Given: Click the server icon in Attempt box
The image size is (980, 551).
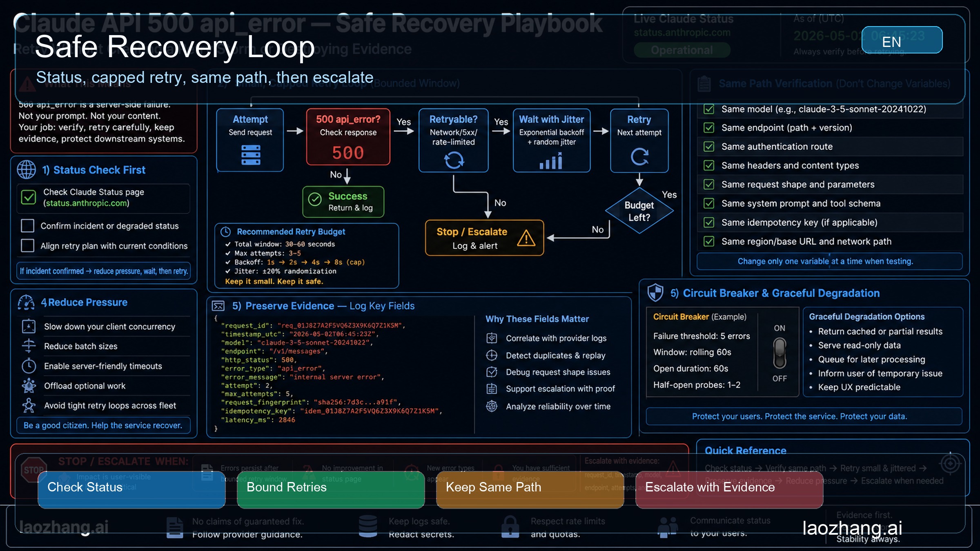Looking at the screenshot, I should pyautogui.click(x=251, y=155).
